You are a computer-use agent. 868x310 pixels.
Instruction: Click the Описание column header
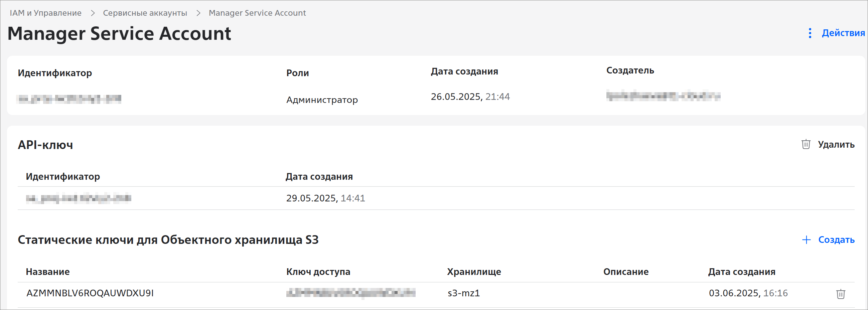click(x=626, y=272)
